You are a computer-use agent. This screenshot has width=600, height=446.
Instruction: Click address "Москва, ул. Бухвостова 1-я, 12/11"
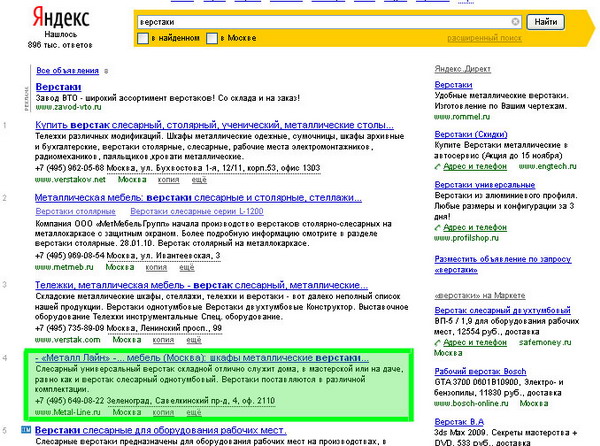click(214, 168)
